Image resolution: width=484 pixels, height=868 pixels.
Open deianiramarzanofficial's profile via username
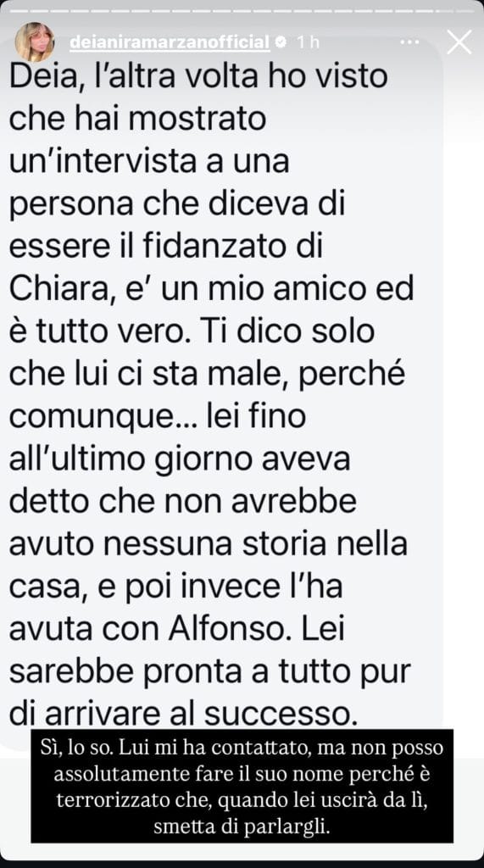pos(170,42)
